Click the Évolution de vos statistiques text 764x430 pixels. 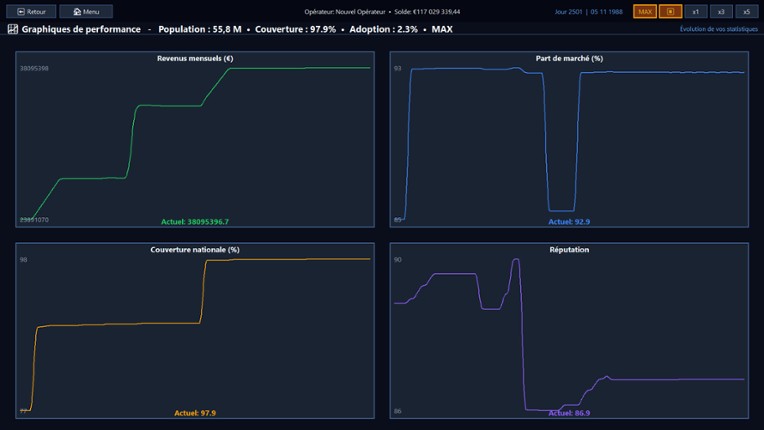point(718,29)
